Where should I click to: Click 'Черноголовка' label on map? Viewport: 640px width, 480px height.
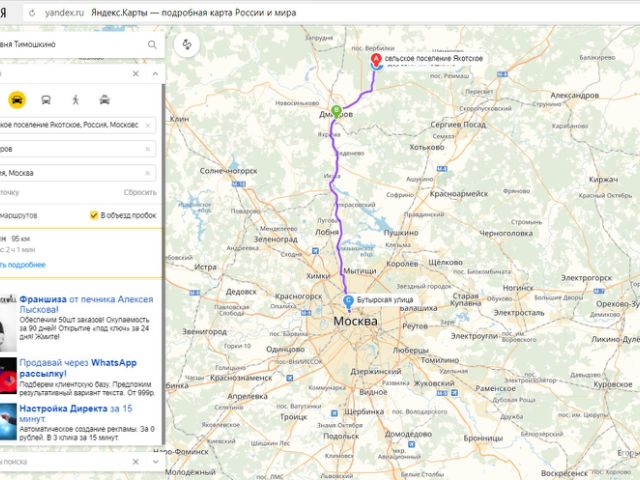coord(506,233)
